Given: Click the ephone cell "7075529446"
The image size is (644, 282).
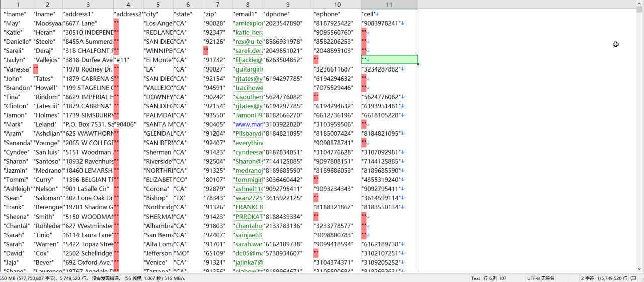Looking at the screenshot, I should 337,88.
